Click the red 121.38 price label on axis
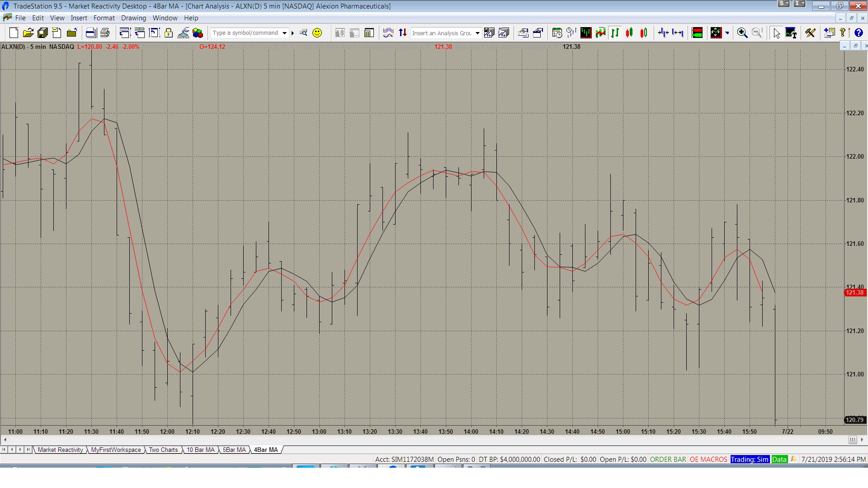Viewport: 868px width, 488px height. tap(854, 293)
